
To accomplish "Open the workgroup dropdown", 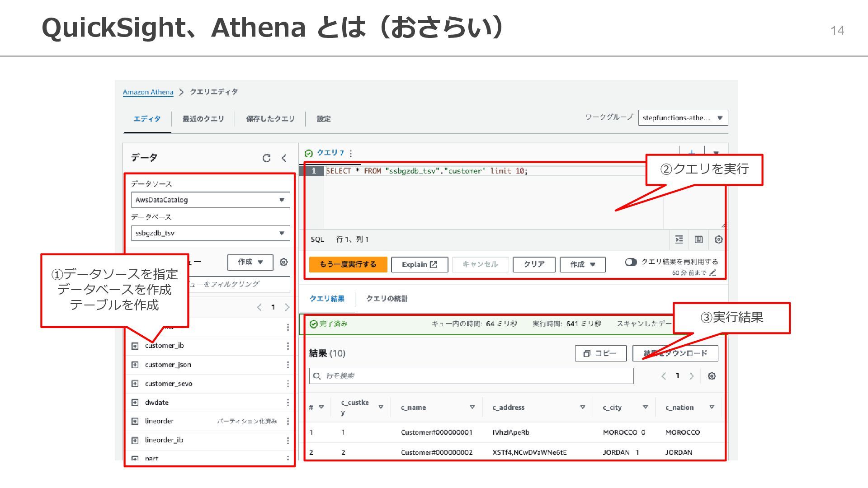I will point(683,118).
